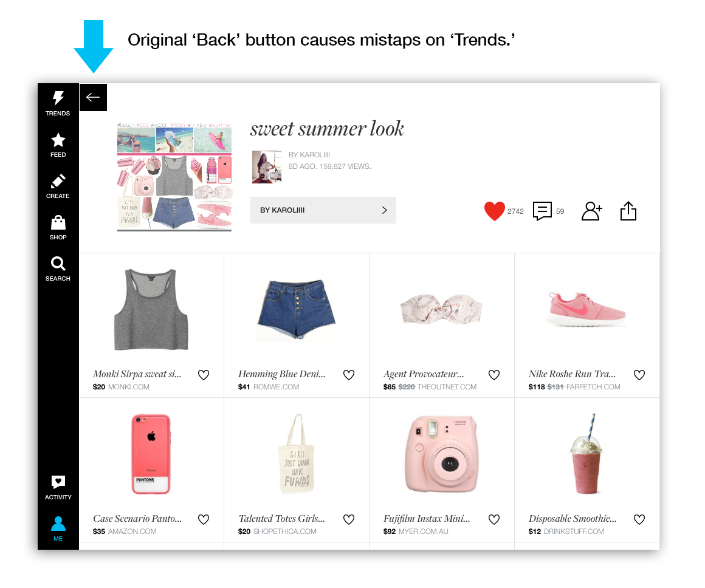
Task: Open the pink Nike sneaker image
Action: [586, 309]
